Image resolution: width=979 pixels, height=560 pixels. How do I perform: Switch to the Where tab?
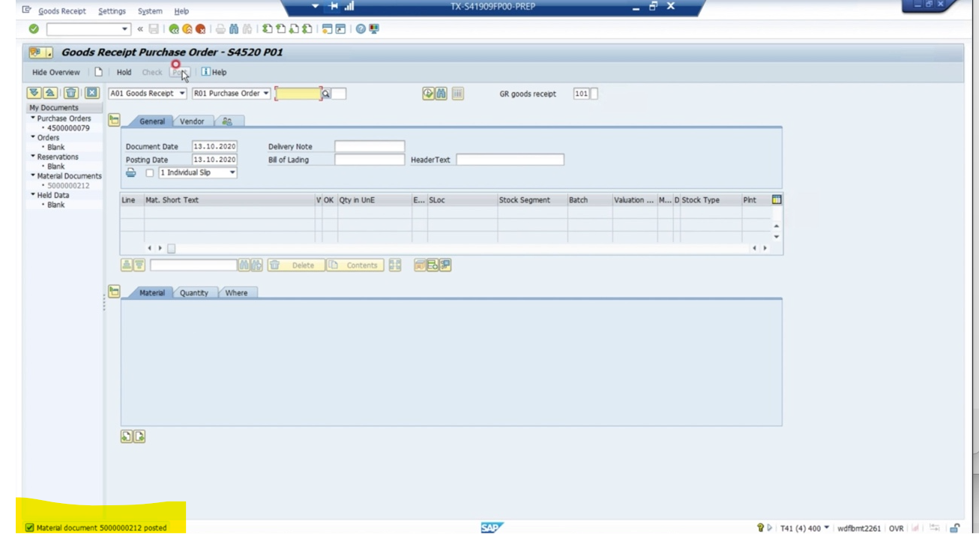click(236, 293)
